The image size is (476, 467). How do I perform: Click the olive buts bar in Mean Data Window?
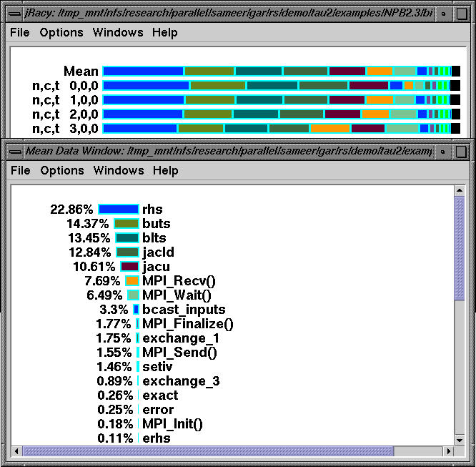tap(127, 223)
